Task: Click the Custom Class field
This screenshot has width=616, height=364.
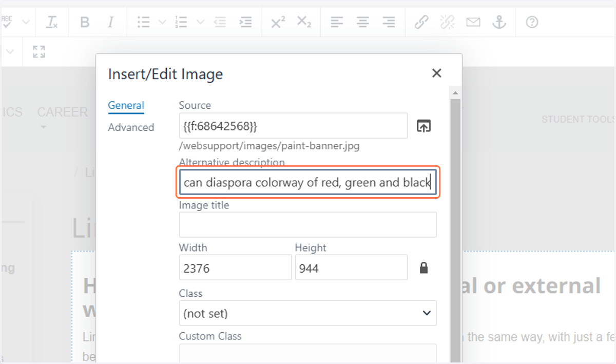Action: tap(308, 353)
